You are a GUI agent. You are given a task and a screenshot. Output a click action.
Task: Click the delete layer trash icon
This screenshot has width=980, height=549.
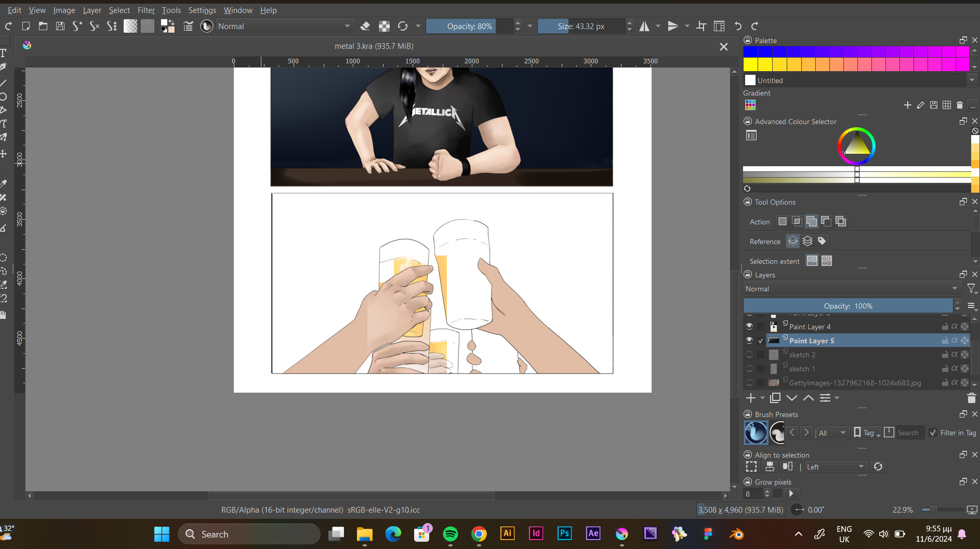[x=971, y=398]
